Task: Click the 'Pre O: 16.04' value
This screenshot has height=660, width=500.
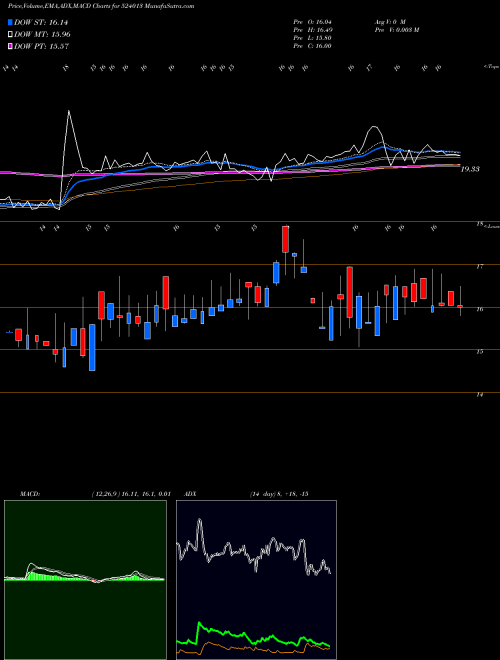Action: [x=312, y=21]
